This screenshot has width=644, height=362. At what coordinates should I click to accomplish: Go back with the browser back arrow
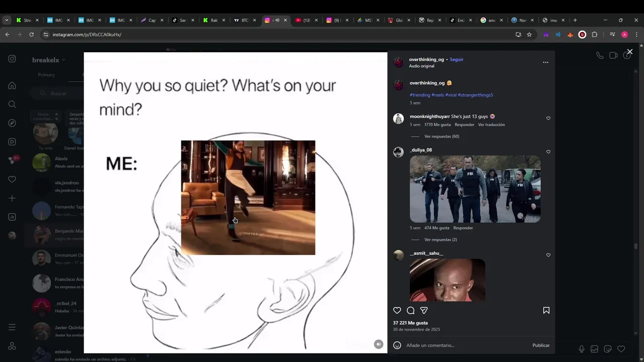click(7, 35)
